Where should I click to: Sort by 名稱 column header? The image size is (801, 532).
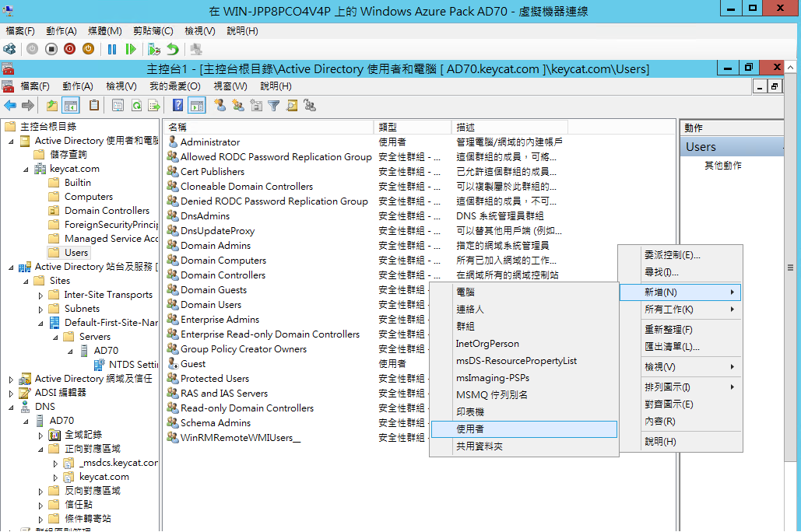269,127
